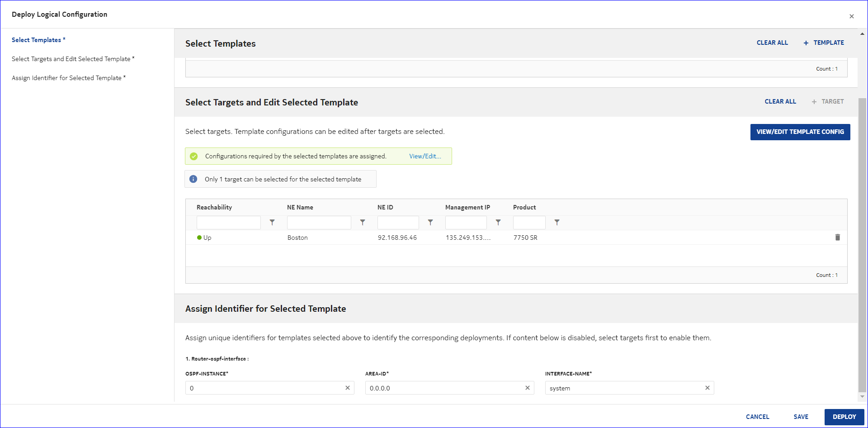Click the View/Edit... link
This screenshot has width=868, height=428.
point(425,156)
